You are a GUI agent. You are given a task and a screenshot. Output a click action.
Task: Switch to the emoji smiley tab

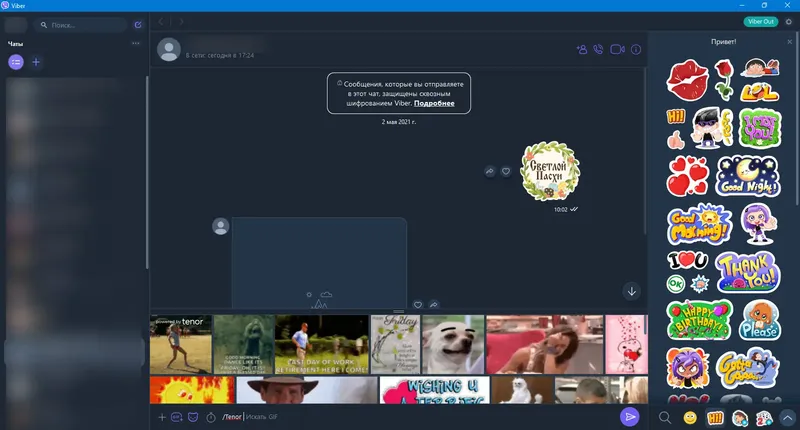coord(690,418)
